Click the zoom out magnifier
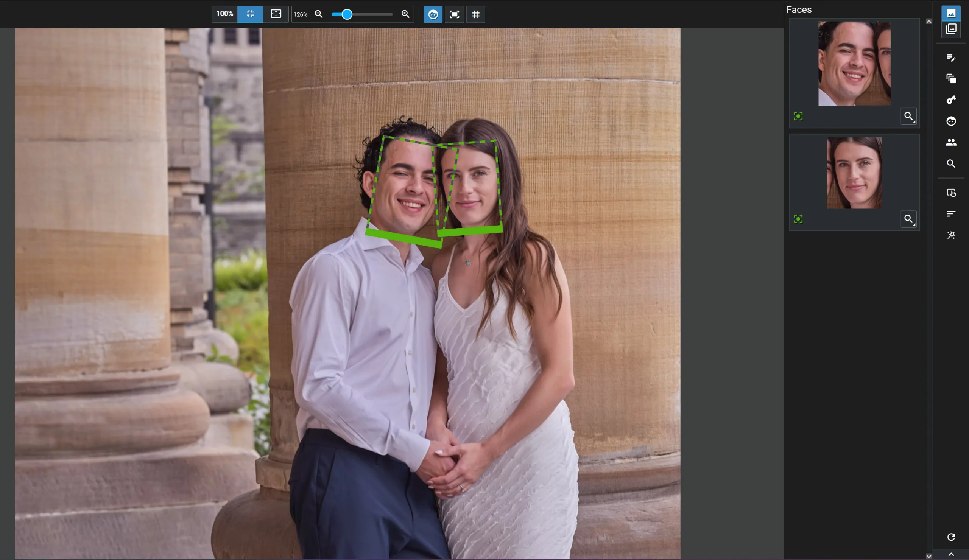 pyautogui.click(x=318, y=14)
